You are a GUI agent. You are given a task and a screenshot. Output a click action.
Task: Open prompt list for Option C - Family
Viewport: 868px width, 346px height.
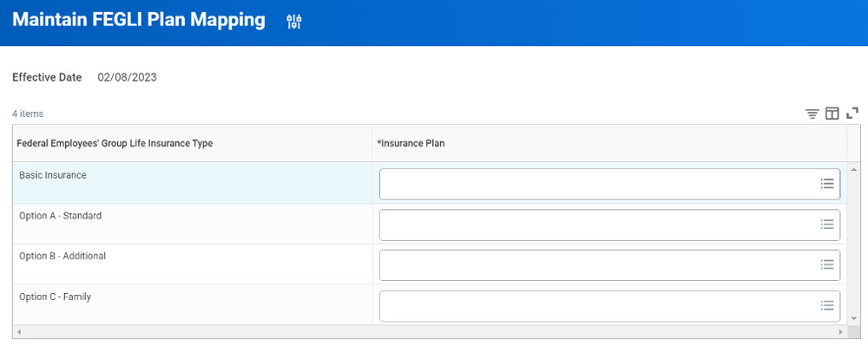click(x=827, y=305)
